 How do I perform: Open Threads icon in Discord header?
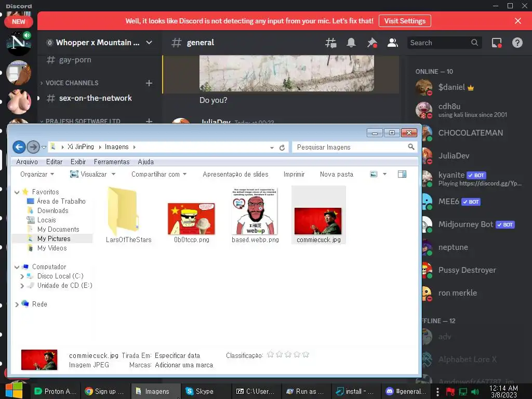pos(330,43)
